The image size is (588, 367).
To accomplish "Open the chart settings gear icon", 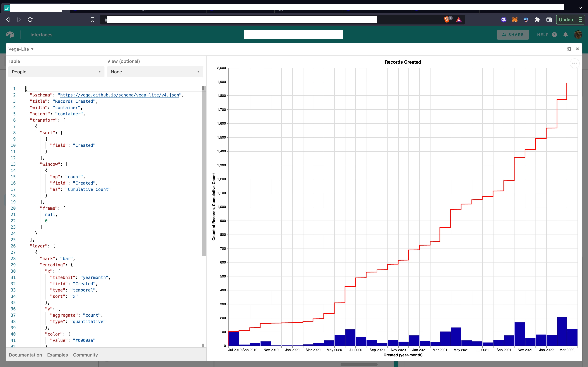I will 569,49.
